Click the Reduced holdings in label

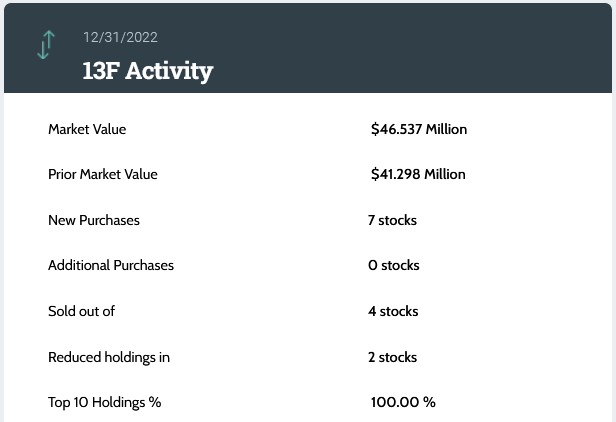(109, 357)
